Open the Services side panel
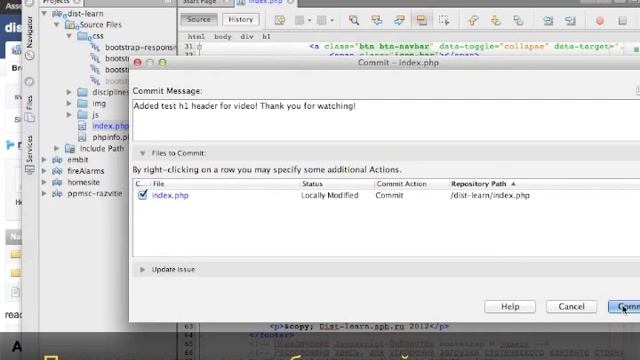 pos(29,155)
